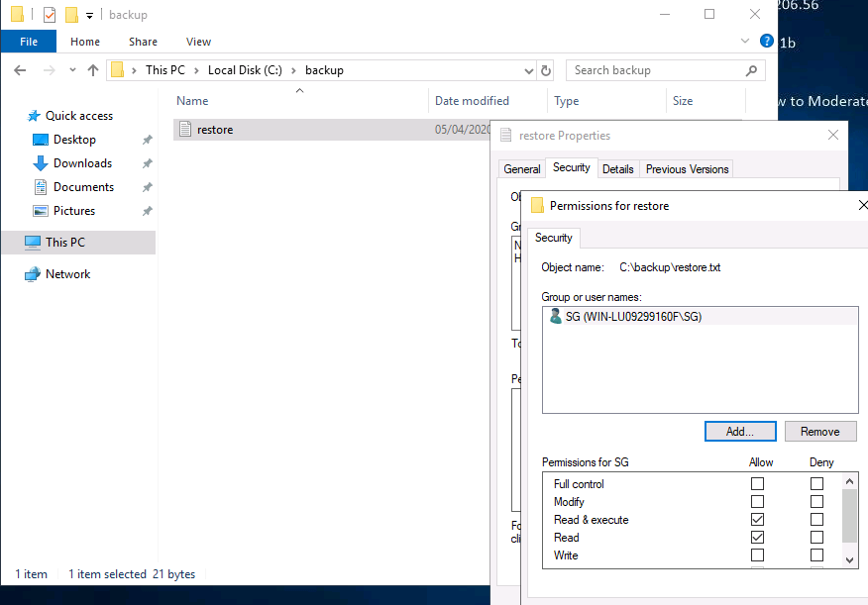Select the restore text file icon
The image size is (868, 605).
(185, 130)
